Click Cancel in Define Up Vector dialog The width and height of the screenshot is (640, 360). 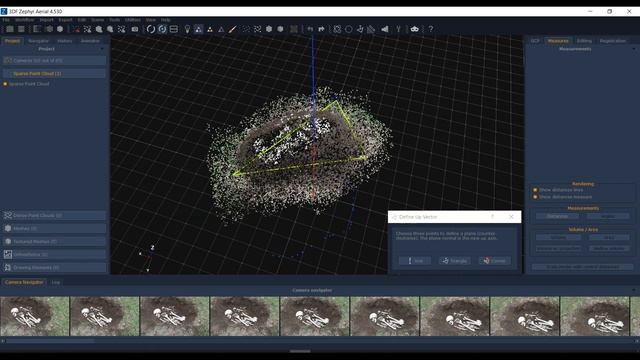[494, 260]
